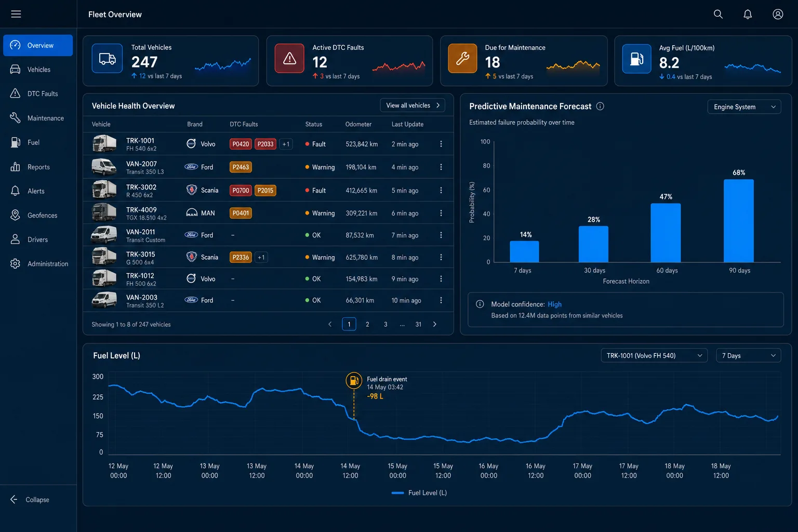Open row actions menu for VAN-2003
The width and height of the screenshot is (798, 532).
441,300
